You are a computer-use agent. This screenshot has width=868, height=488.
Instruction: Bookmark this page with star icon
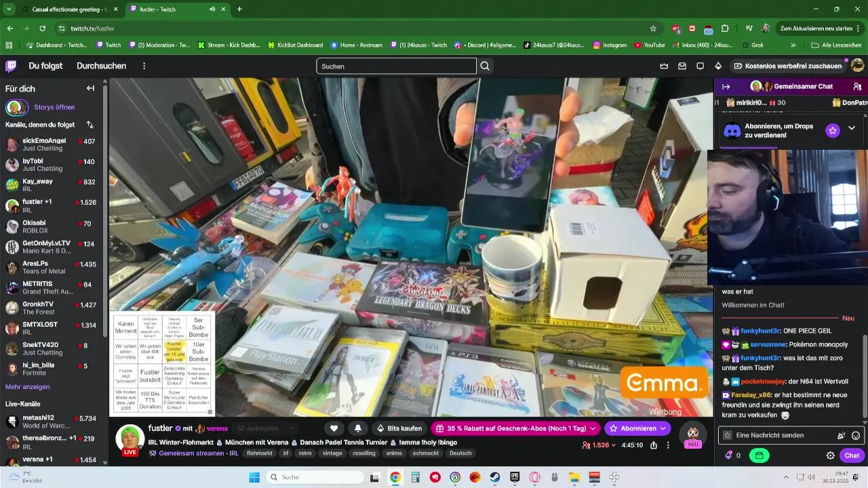pyautogui.click(x=653, y=28)
